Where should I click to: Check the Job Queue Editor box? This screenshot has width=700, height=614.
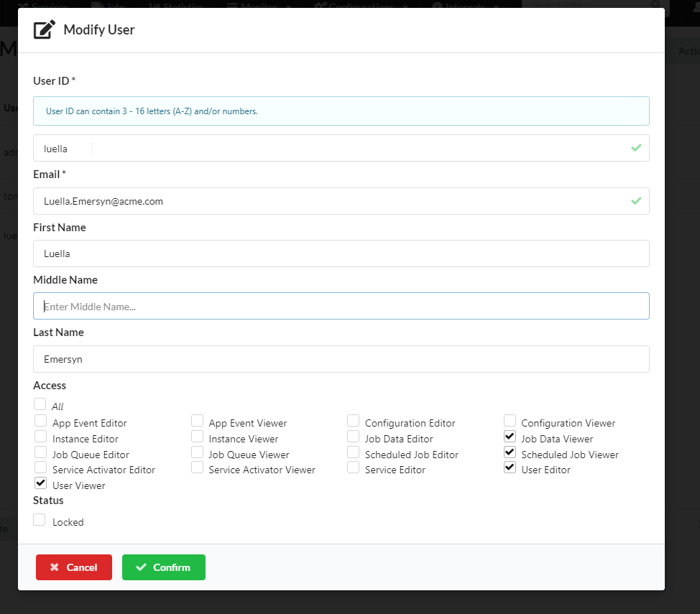coord(40,453)
